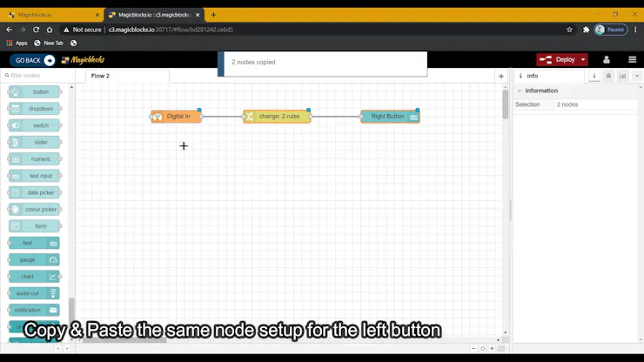Open the Paused profile button

tap(611, 30)
